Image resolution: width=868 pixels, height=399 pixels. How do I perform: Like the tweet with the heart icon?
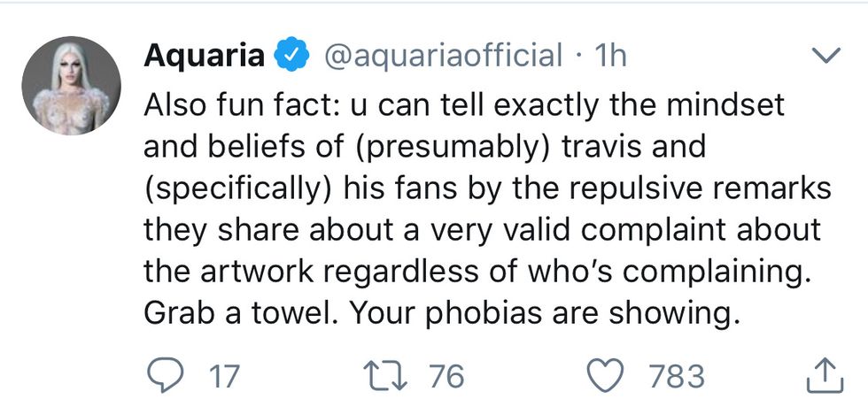(x=608, y=375)
